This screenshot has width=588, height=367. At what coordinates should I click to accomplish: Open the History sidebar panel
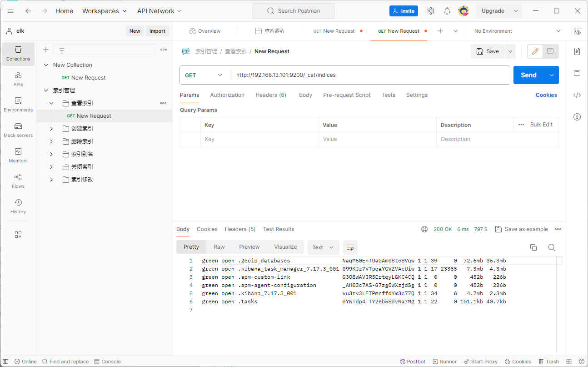coord(18,206)
